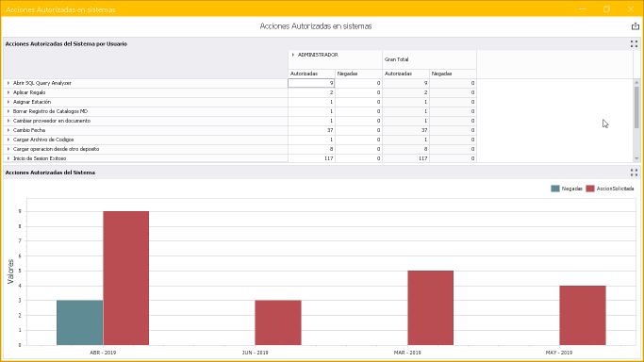644x362 pixels.
Task: Click the Negadas legend color swatch
Action: tap(554, 189)
